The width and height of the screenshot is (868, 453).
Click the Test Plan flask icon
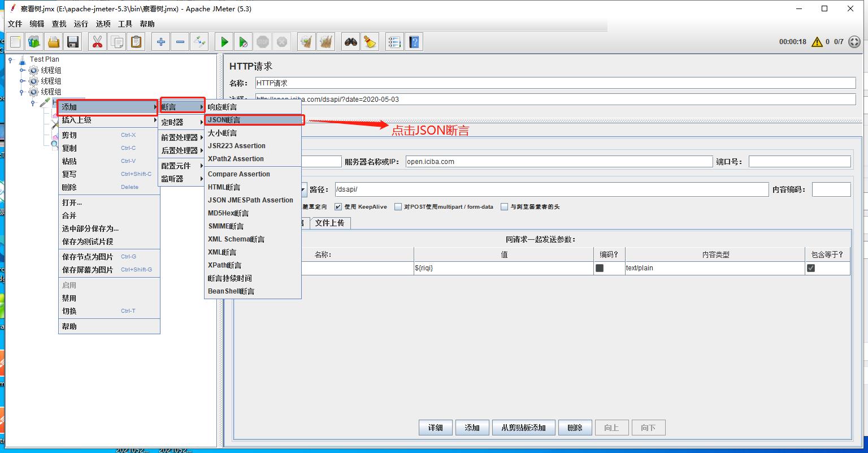(23, 59)
